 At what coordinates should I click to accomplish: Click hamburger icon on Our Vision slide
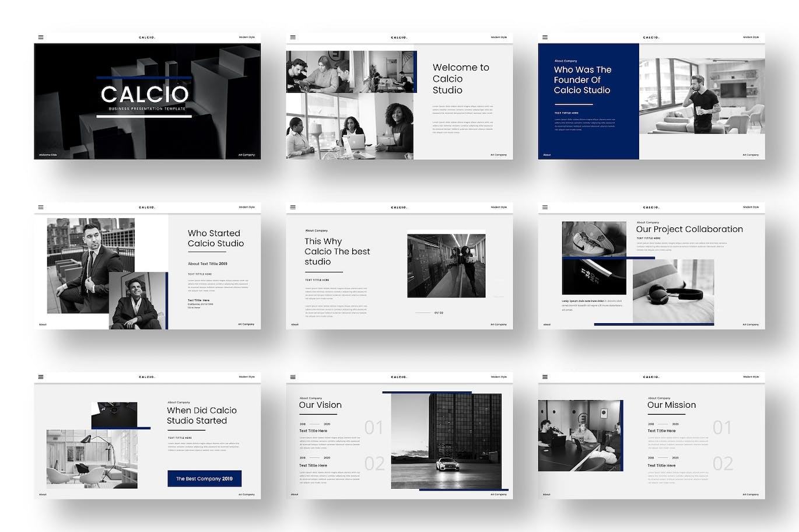coord(293,377)
